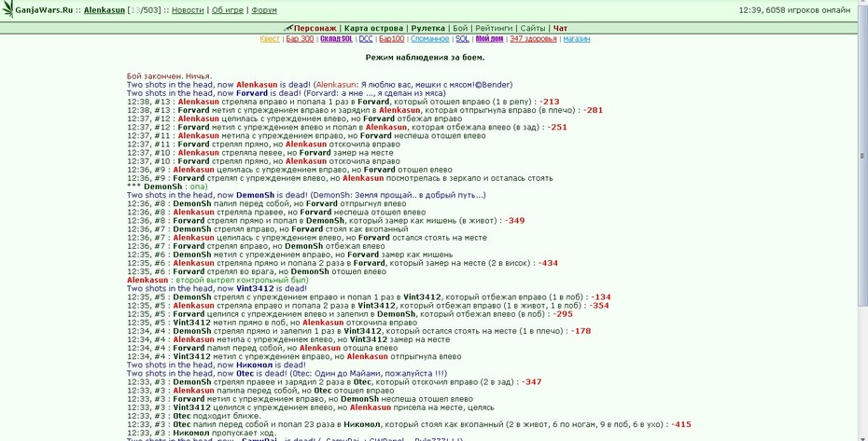Click the -134 damage value

pyautogui.click(x=601, y=297)
